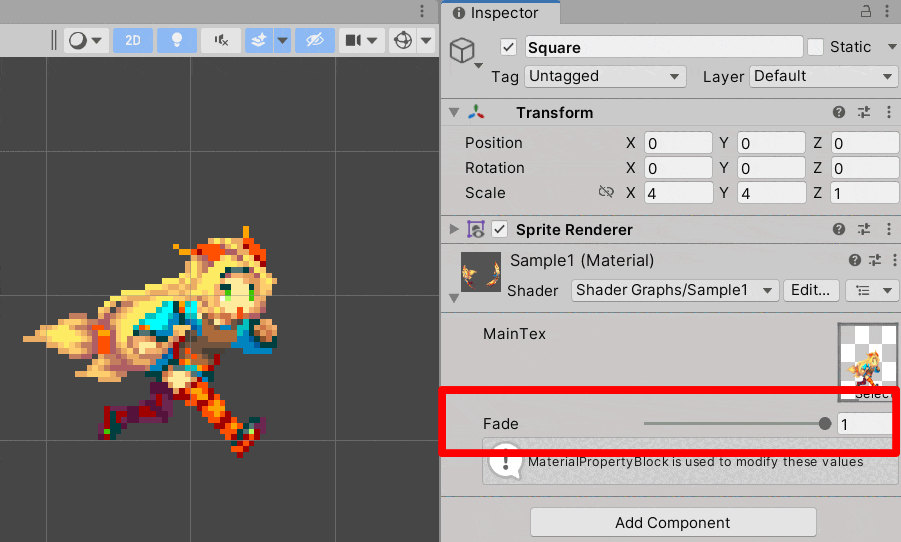This screenshot has height=542, width=901.
Task: Toggle hidden objects visibility eye icon
Action: pos(315,40)
